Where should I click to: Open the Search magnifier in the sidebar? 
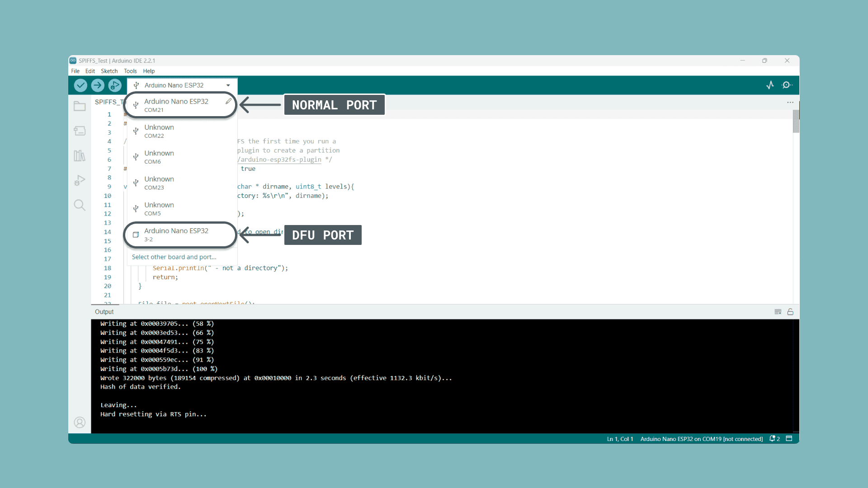click(x=80, y=205)
